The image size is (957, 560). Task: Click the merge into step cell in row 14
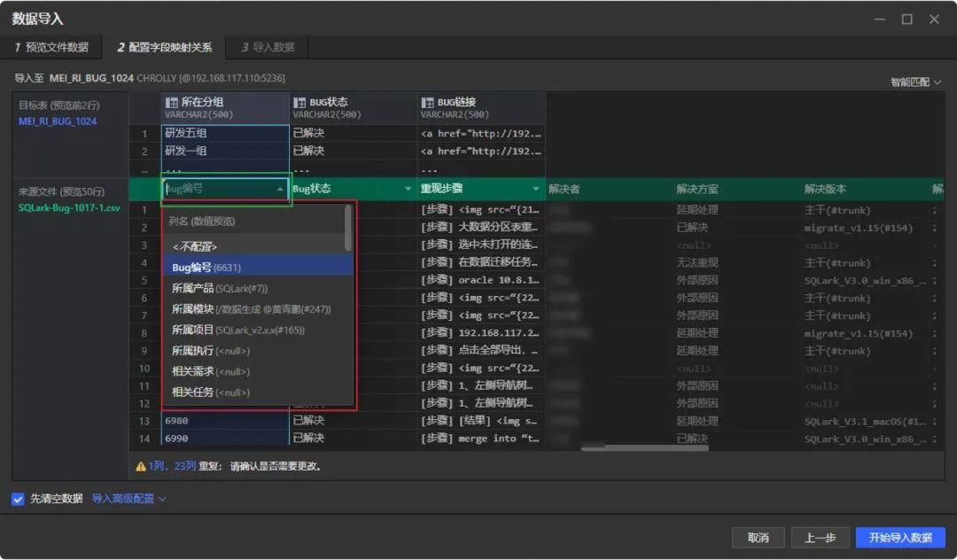pos(480,439)
